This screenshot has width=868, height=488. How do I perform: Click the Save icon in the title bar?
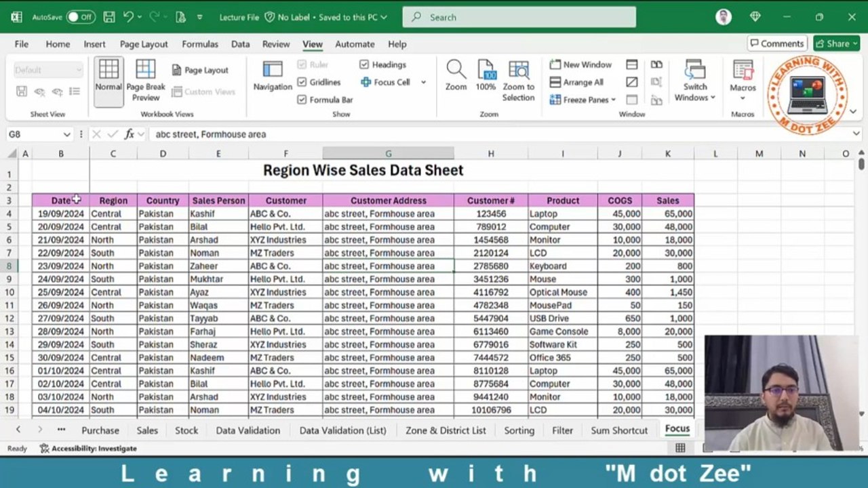(x=110, y=17)
